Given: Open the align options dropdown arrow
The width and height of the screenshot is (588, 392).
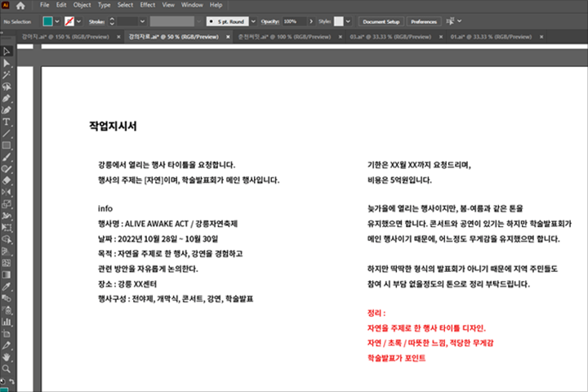Looking at the screenshot, I should (x=460, y=21).
